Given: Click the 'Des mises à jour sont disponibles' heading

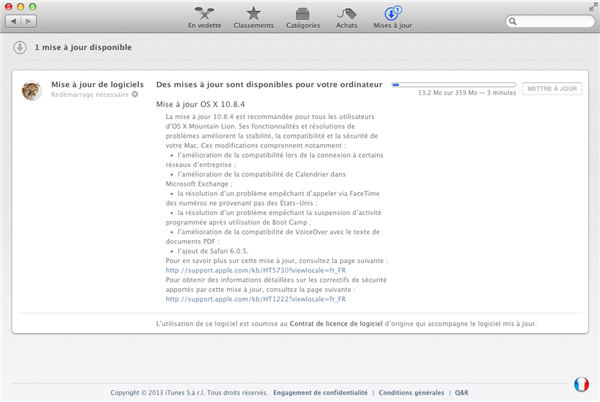Looking at the screenshot, I should point(269,84).
